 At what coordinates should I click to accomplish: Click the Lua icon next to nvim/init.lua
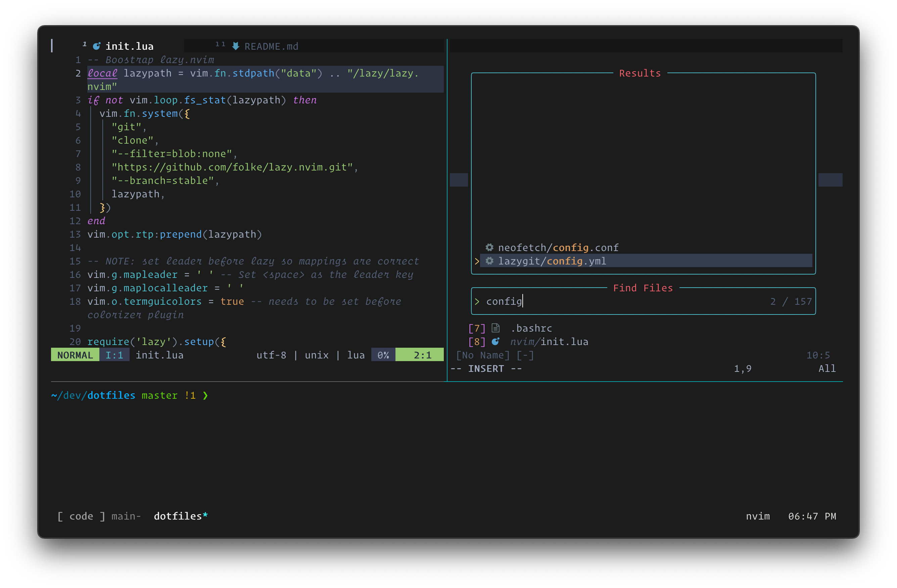pyautogui.click(x=495, y=342)
